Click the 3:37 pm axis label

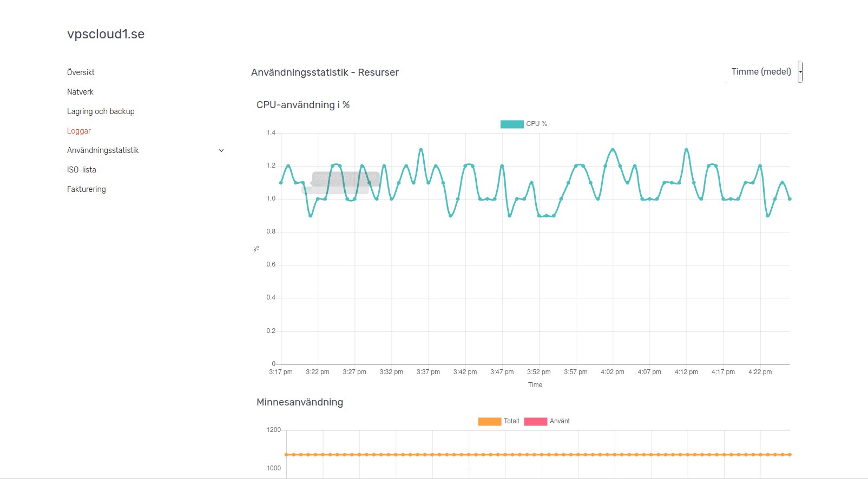[428, 372]
